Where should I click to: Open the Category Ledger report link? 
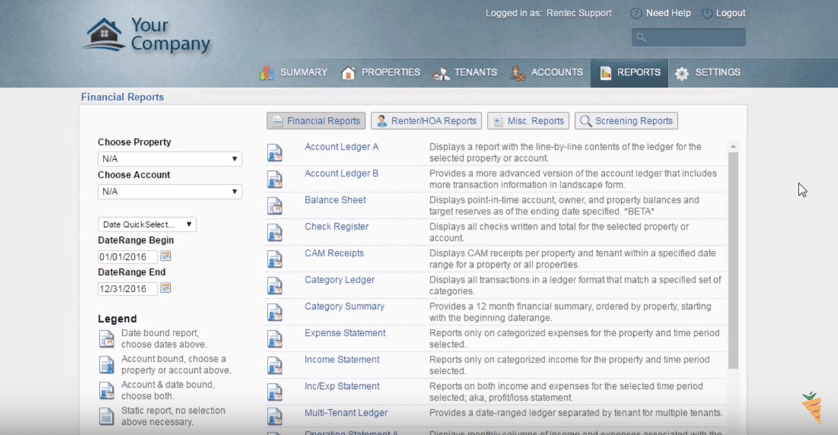coord(339,279)
